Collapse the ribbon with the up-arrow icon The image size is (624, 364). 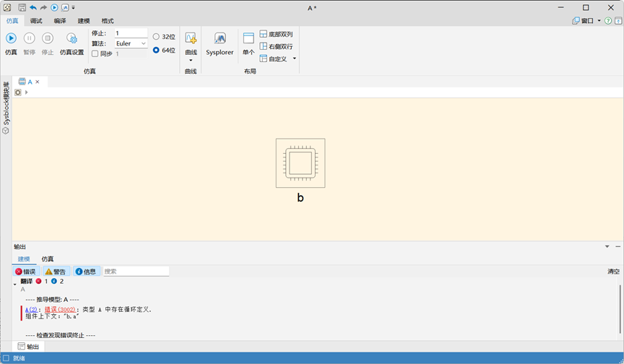[618, 21]
